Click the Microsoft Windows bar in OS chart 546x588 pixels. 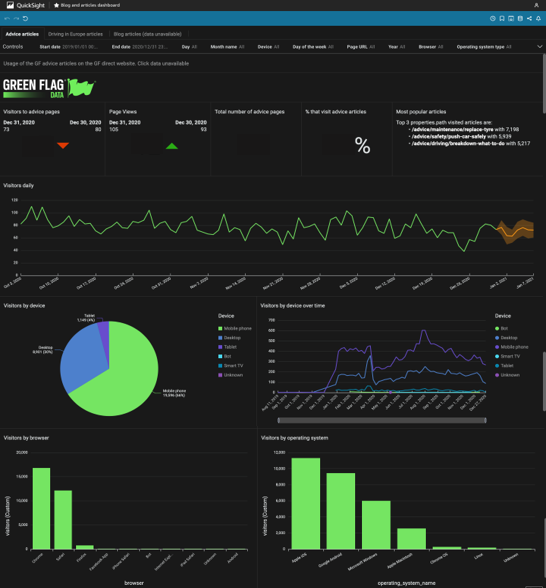pos(376,525)
